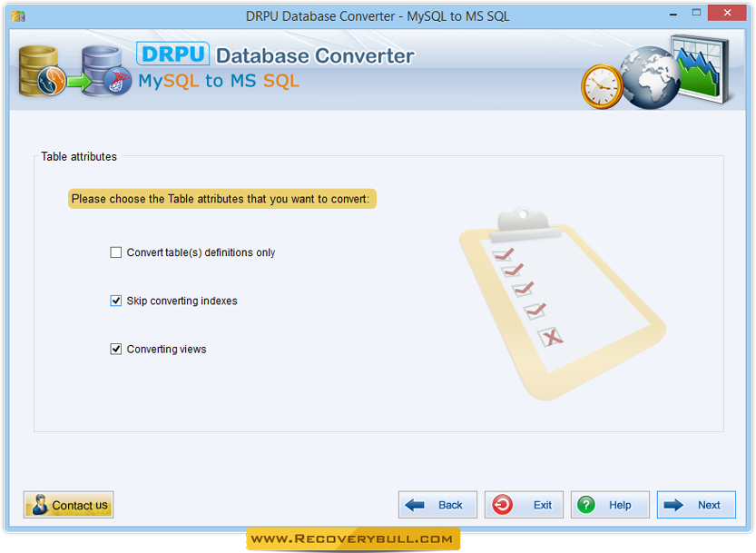This screenshot has height=553, width=756.
Task: Click the 'Please choose the Table attributes' prompt
Action: (221, 199)
